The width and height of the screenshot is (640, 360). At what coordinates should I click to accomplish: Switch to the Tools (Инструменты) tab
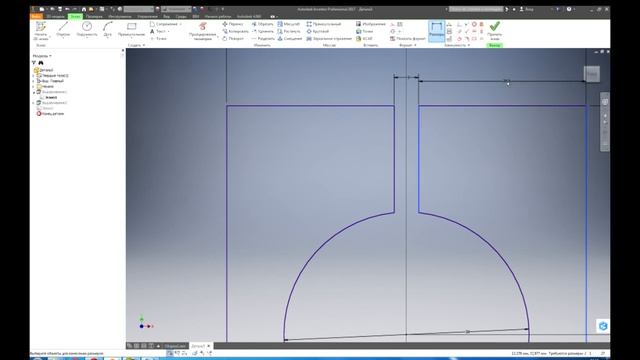(120, 16)
